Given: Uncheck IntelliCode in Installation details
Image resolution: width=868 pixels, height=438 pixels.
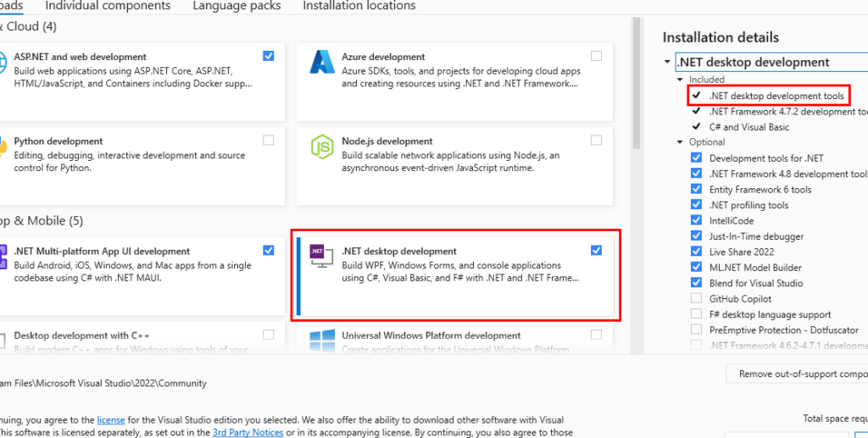Looking at the screenshot, I should [x=696, y=220].
